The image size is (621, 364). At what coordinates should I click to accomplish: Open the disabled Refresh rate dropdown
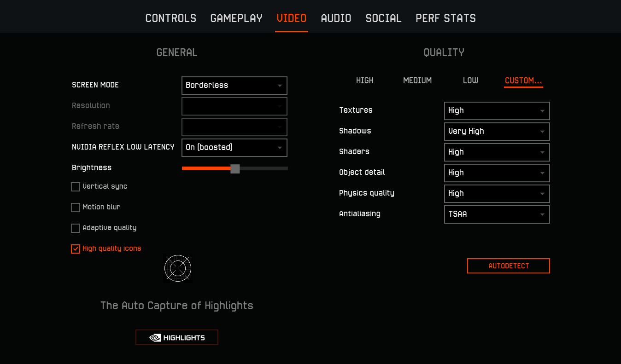click(234, 127)
